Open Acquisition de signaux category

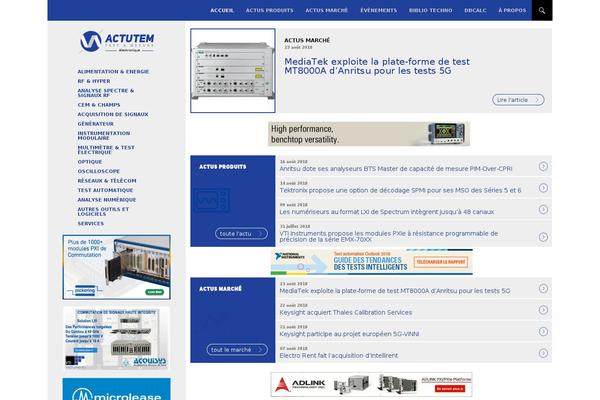(113, 114)
